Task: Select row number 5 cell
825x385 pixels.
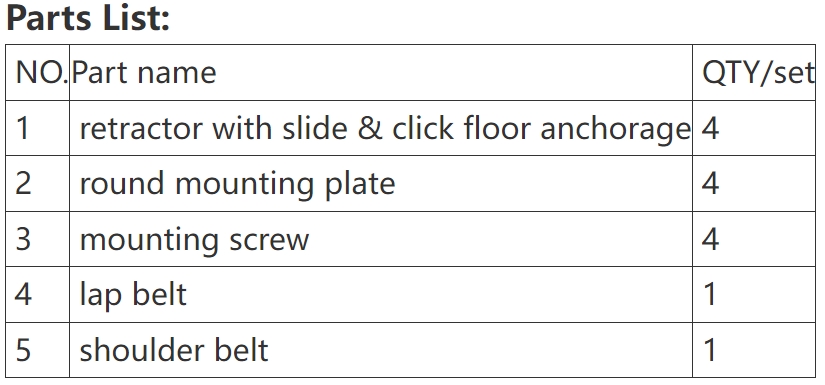Action: 37,350
